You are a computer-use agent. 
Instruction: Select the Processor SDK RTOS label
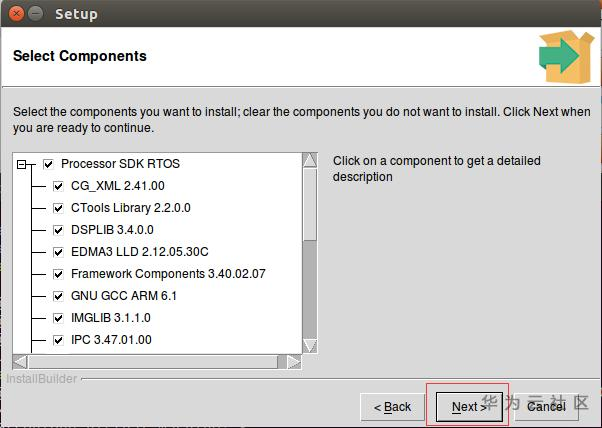click(x=120, y=164)
